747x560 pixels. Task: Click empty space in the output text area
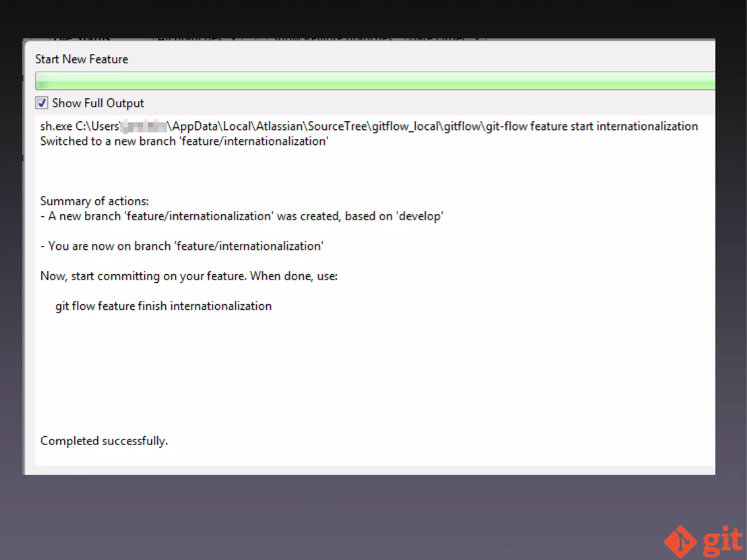pos(438,365)
